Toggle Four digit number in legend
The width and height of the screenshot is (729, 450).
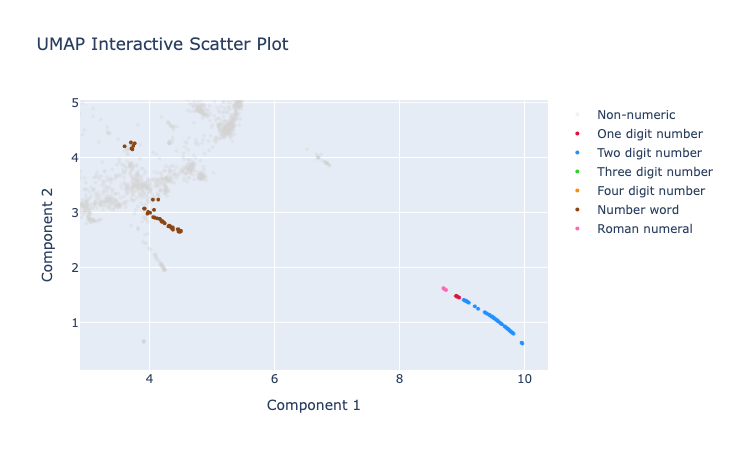[x=651, y=191]
